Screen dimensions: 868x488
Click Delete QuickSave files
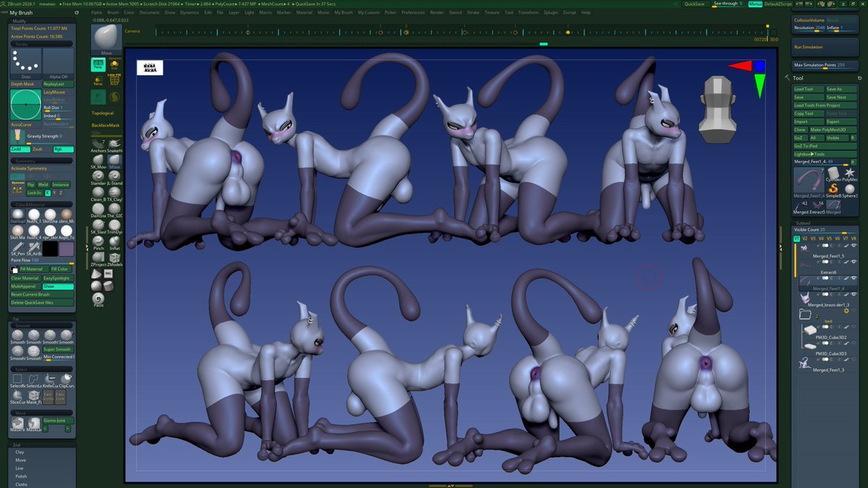coord(42,302)
